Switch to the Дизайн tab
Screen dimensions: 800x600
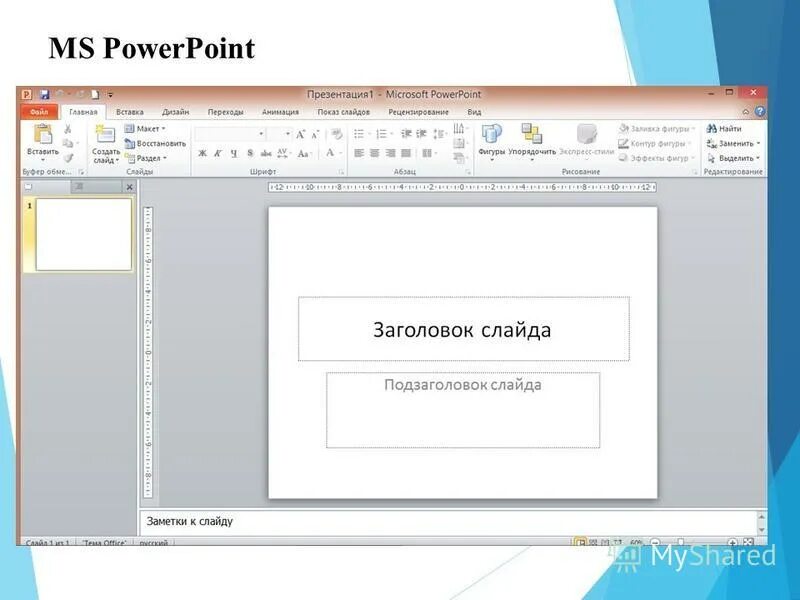click(176, 112)
